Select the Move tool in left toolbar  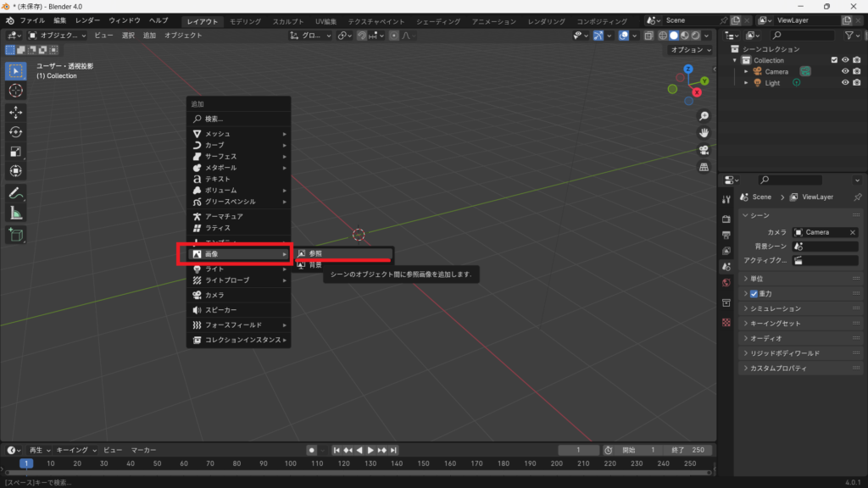tap(16, 112)
